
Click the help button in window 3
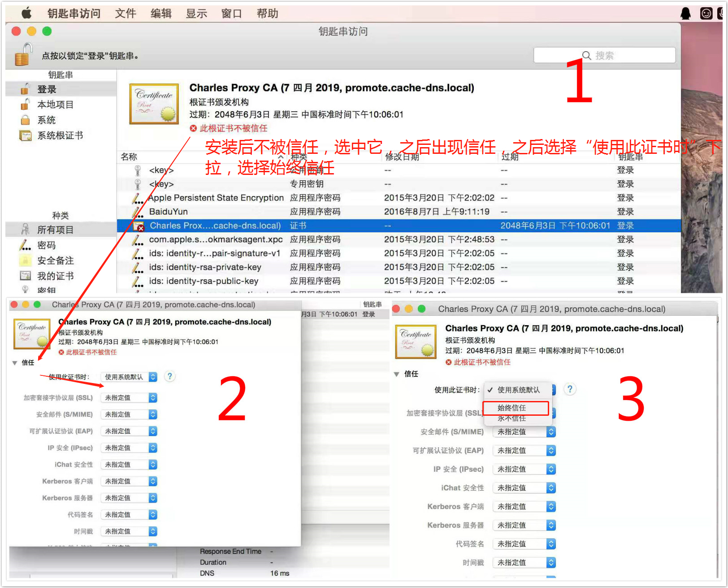click(570, 389)
